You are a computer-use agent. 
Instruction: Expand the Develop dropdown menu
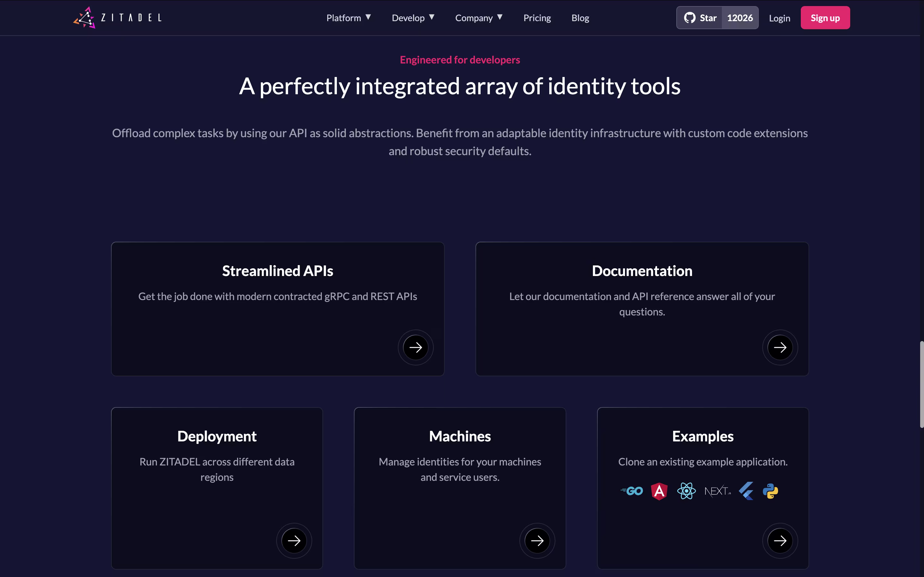pos(413,18)
